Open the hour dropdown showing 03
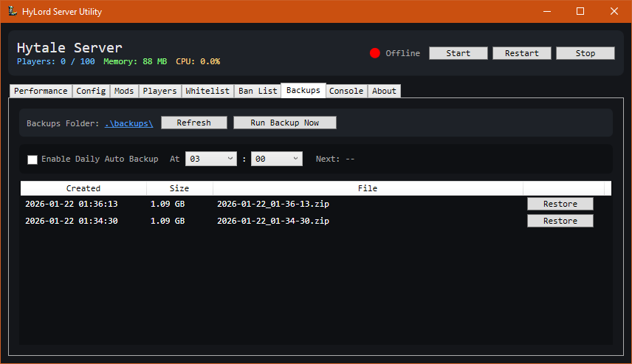Viewport: 632px width, 364px height. click(x=211, y=159)
